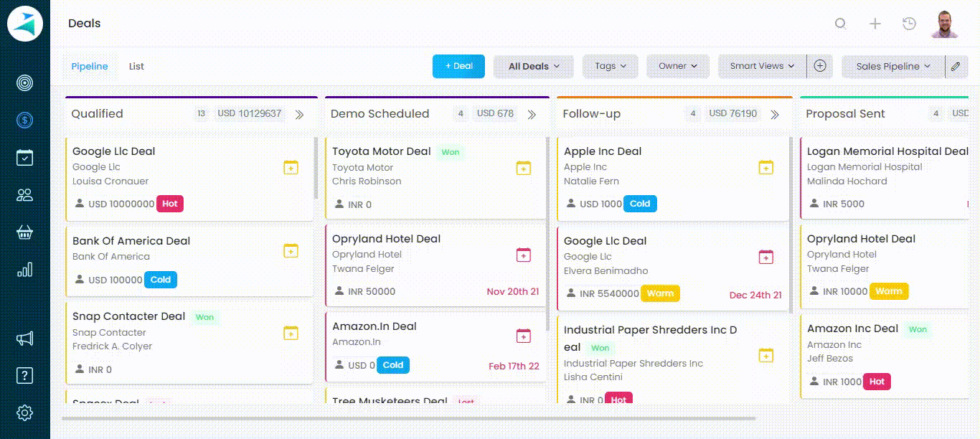Add activity on Industrial Paper Shredders Inc Deal
This screenshot has width=980, height=439.
click(x=766, y=355)
